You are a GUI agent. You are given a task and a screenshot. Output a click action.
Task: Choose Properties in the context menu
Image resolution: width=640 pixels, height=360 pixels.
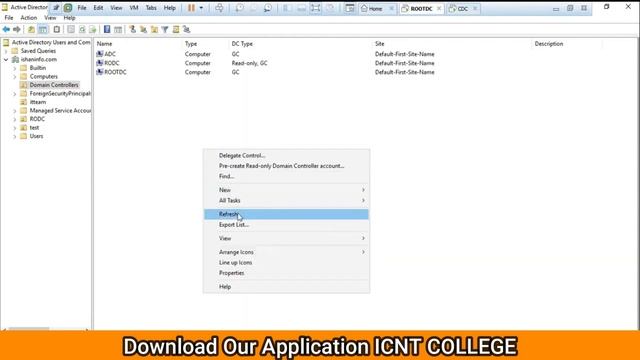(286, 273)
